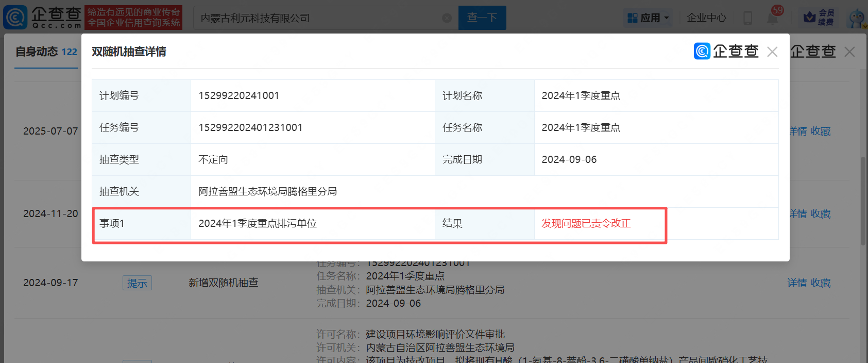Click 详情 link in the 2024-09-17 row

tap(797, 283)
